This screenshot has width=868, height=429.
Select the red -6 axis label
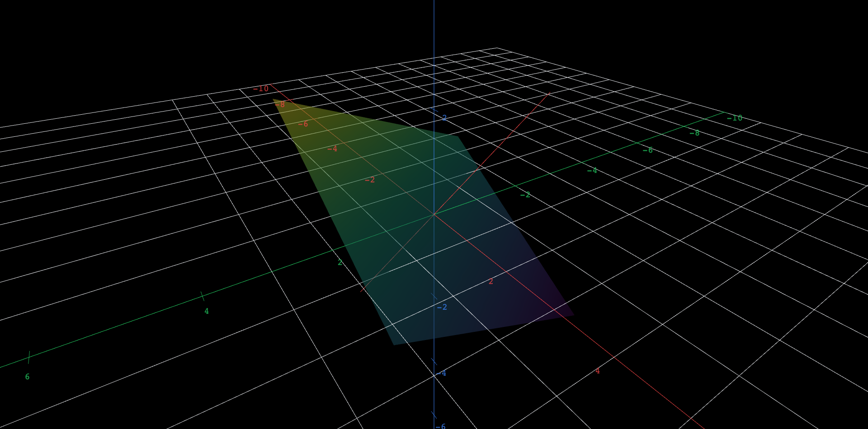[303, 124]
